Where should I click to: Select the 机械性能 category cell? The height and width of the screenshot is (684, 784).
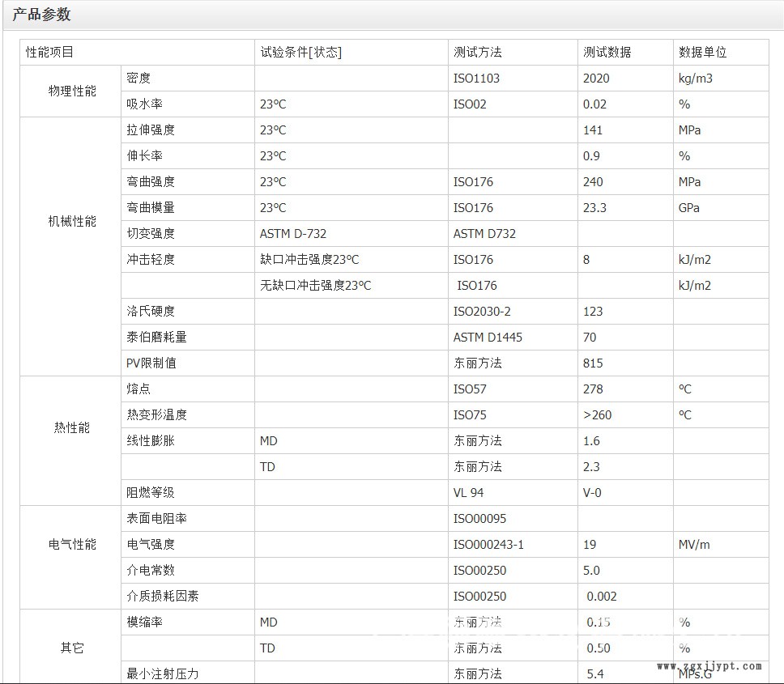pyautogui.click(x=71, y=221)
